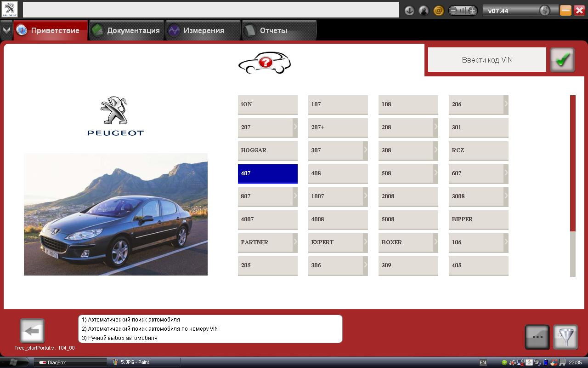This screenshot has width=588, height=368.
Task: Select the 207+ model
Action: coord(338,127)
